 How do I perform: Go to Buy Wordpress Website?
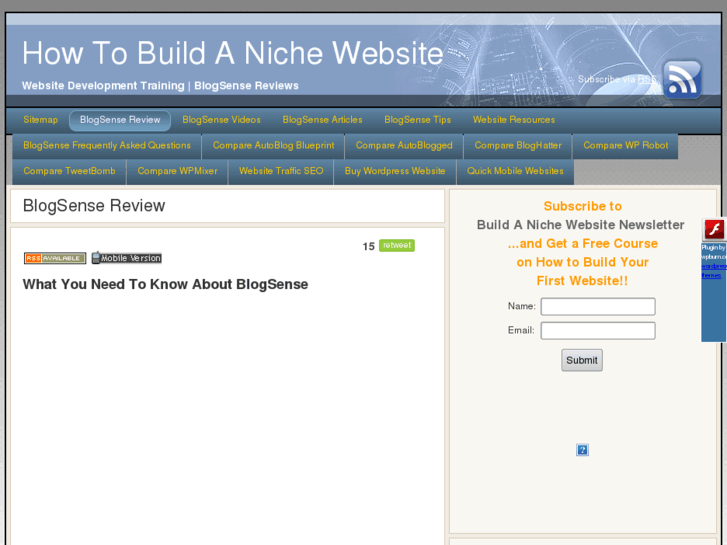tap(395, 171)
